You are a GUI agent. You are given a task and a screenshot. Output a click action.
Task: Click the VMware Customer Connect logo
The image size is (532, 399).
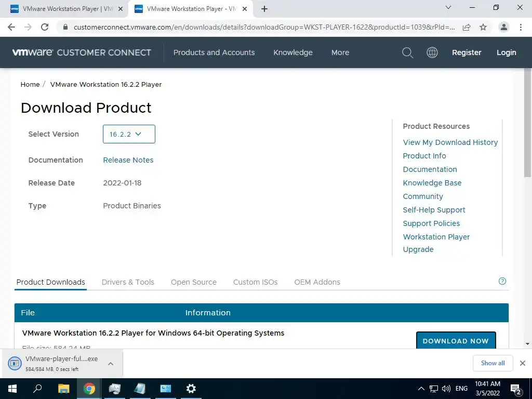(x=82, y=52)
